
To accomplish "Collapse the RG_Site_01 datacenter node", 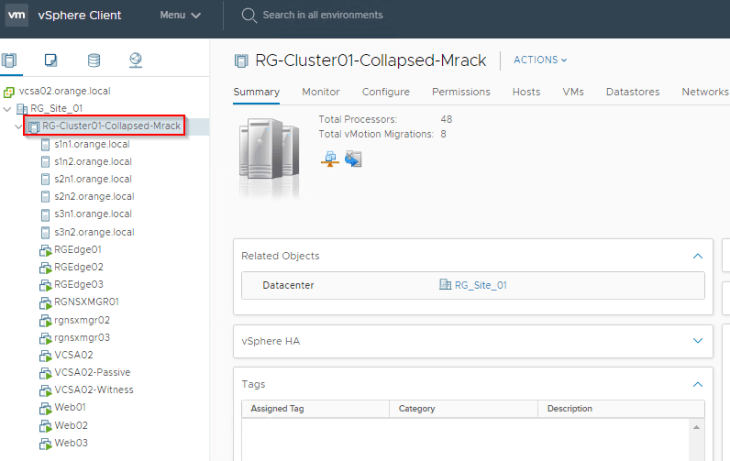I will tap(7, 109).
